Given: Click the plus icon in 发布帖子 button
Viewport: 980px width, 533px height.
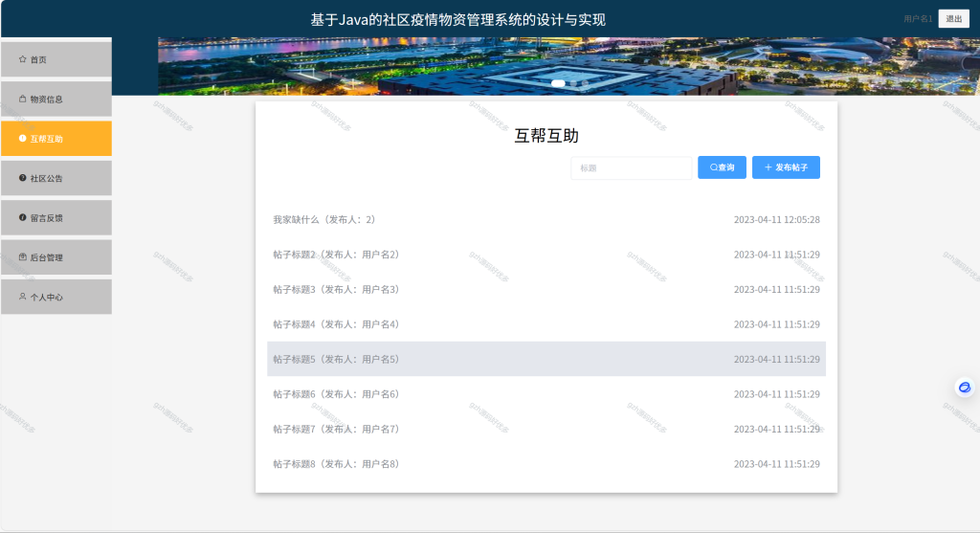Looking at the screenshot, I should point(768,167).
